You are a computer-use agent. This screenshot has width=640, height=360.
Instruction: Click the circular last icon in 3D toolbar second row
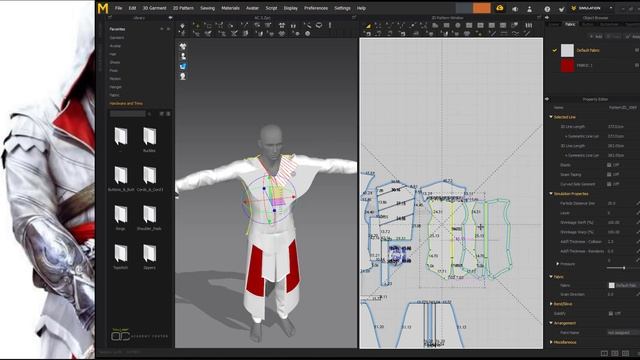pos(308,33)
